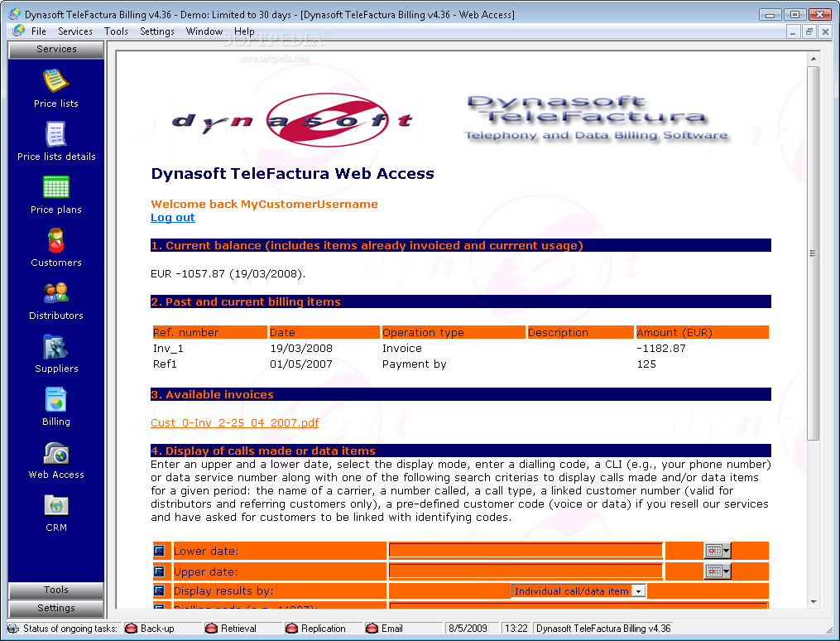Minimize the inner child window
The width and height of the screenshot is (840, 641).
(793, 31)
